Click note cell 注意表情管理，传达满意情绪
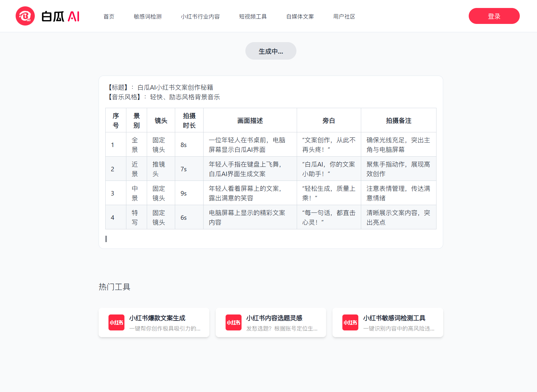The height and width of the screenshot is (392, 537). (399, 193)
